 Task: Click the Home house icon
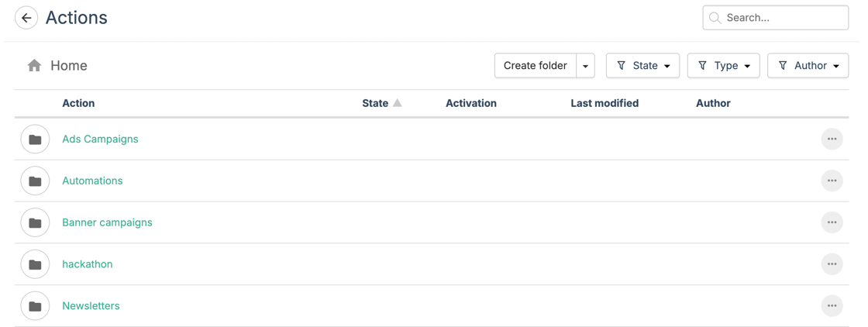(34, 66)
